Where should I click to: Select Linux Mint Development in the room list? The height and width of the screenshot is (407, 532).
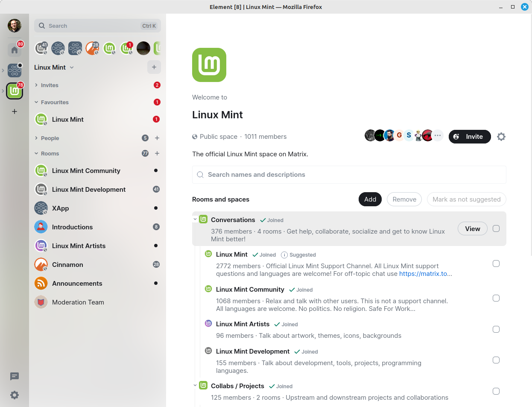tap(89, 189)
